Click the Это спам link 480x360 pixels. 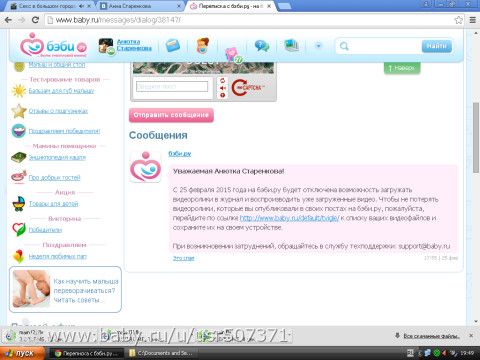184,258
